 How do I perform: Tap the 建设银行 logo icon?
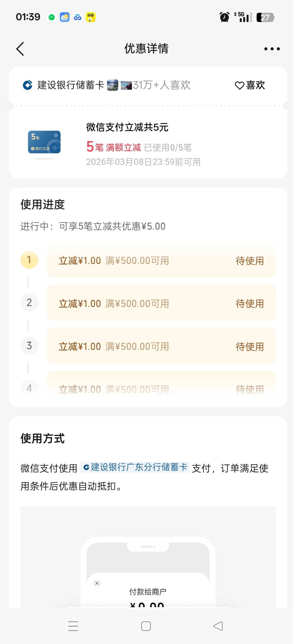(28, 85)
